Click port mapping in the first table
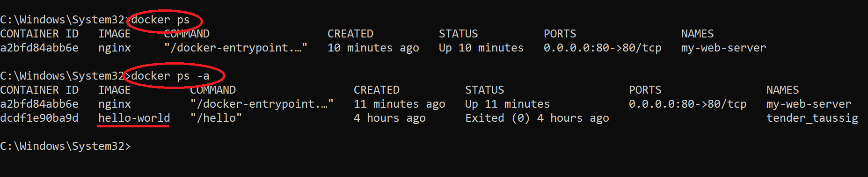This screenshot has height=177, width=868. (603, 48)
